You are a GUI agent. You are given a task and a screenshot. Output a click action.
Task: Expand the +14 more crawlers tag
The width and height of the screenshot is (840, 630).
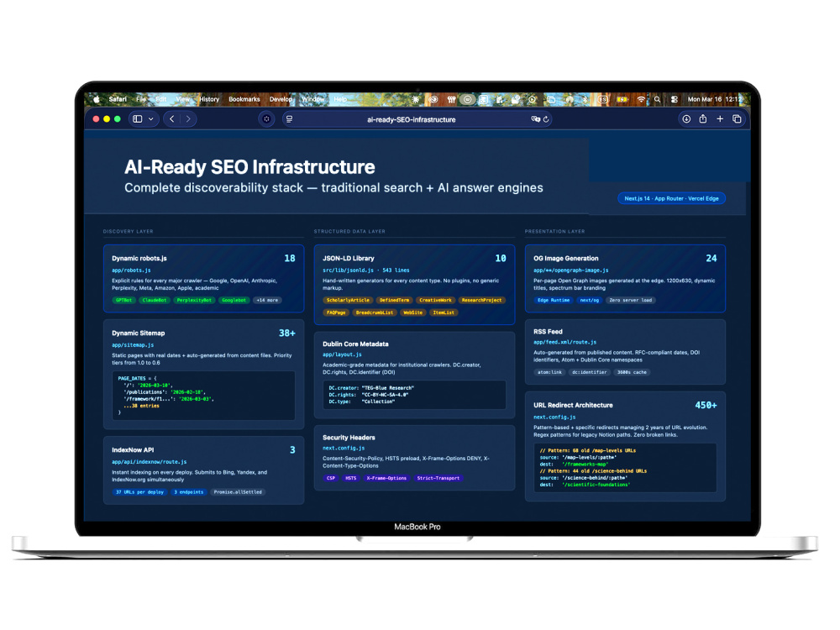(267, 300)
